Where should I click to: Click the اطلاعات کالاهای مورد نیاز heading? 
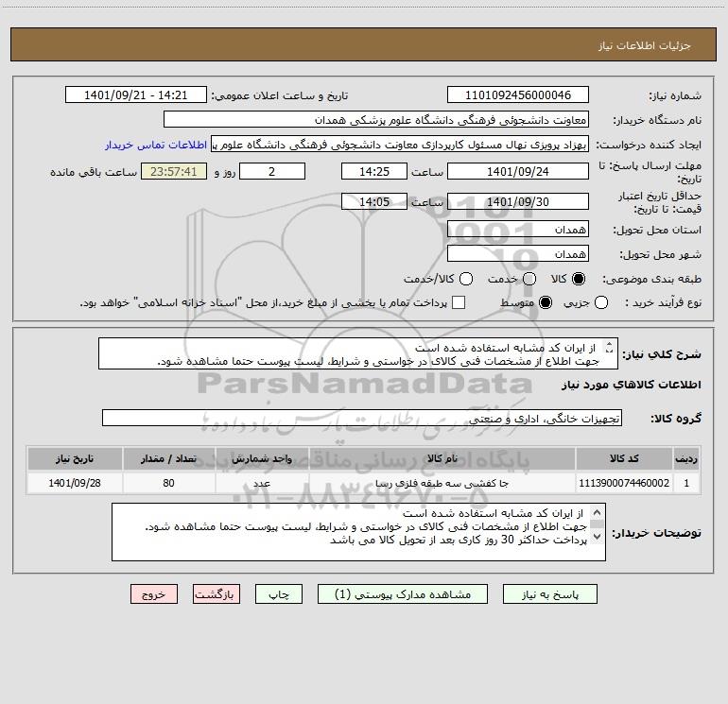click(x=631, y=385)
